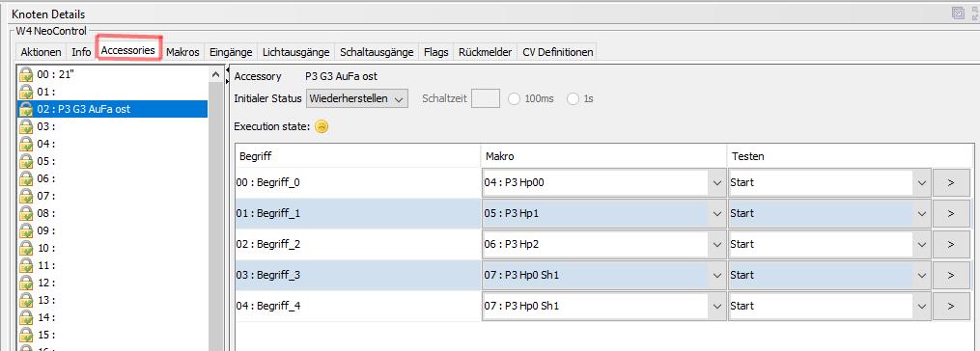Click the lock icon beside accessory 07

pos(26,196)
